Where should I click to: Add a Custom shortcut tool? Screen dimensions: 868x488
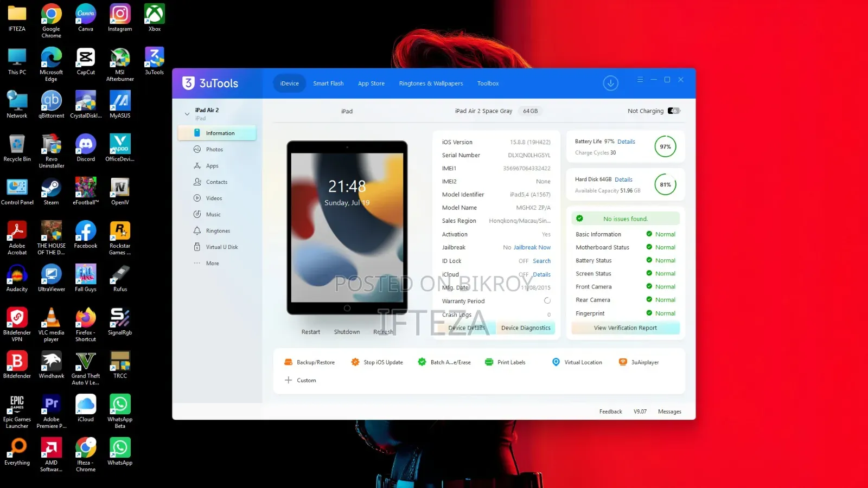pos(301,380)
